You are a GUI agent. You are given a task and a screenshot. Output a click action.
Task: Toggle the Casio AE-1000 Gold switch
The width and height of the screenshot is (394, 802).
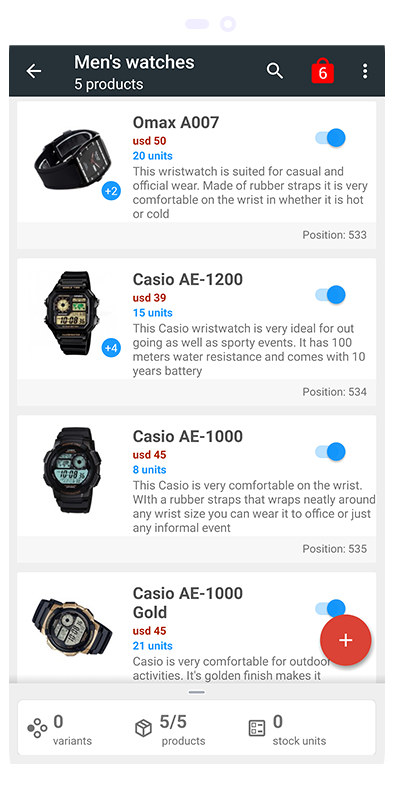coord(331,608)
